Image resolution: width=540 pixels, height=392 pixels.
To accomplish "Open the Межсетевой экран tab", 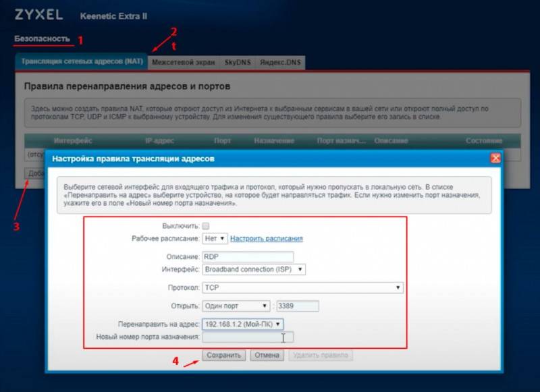I will 183,63.
